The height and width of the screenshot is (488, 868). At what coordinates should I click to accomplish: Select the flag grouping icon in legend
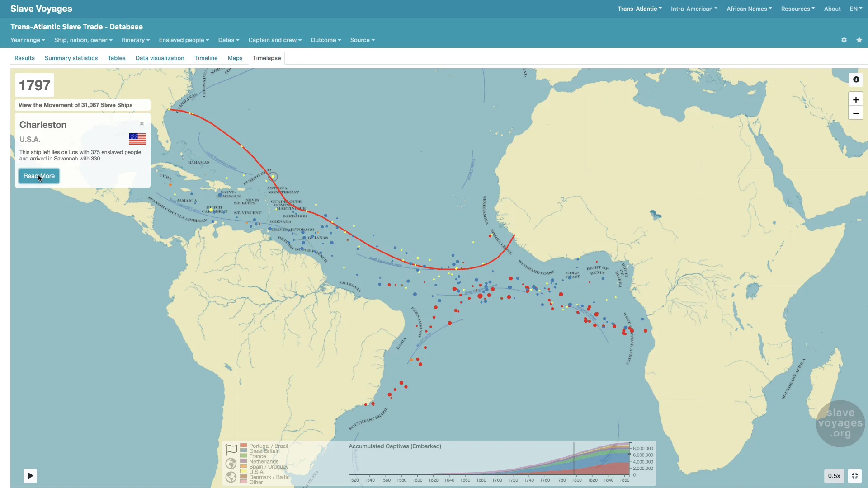point(231,449)
